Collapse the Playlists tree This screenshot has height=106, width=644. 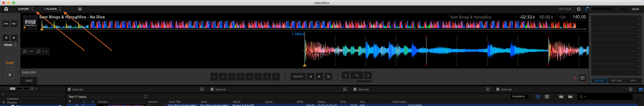tap(4, 102)
